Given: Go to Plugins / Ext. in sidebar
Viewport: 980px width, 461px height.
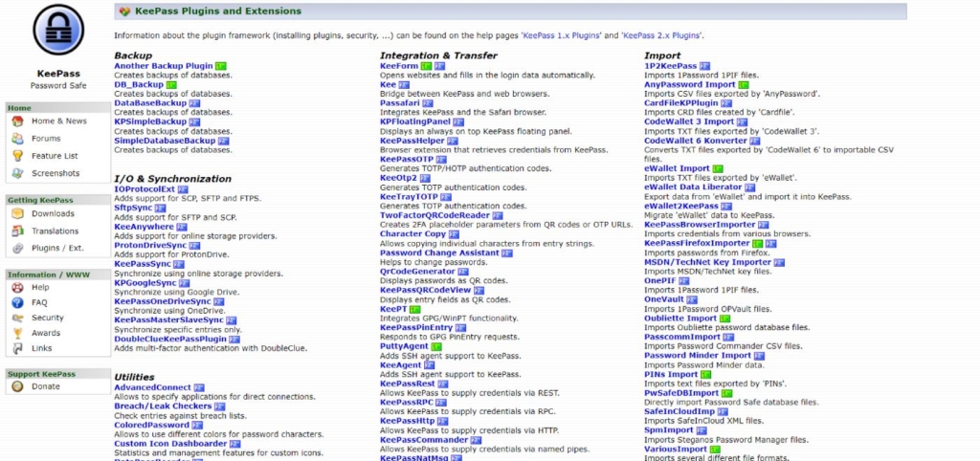Looking at the screenshot, I should pyautogui.click(x=57, y=249).
